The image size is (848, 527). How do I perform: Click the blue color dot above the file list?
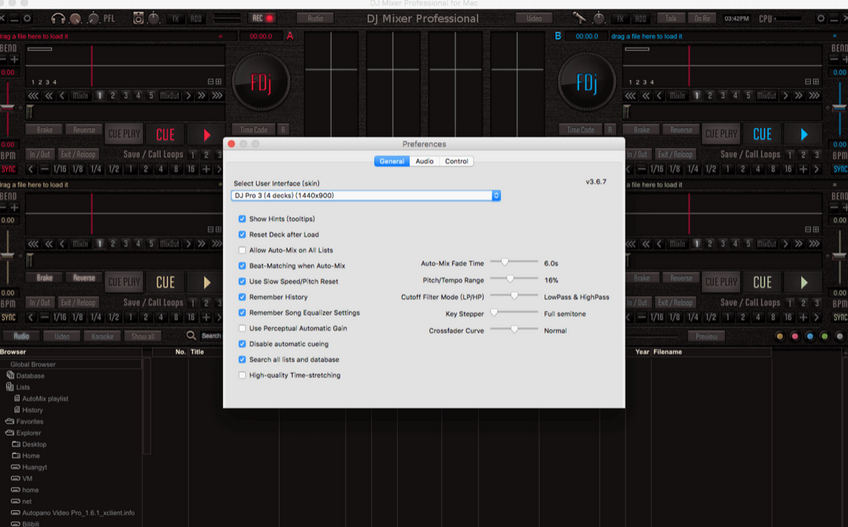click(x=810, y=337)
